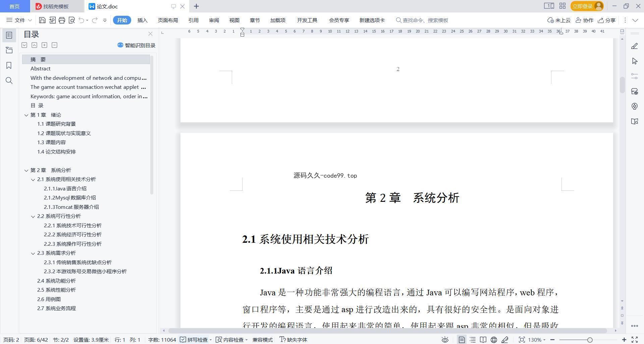Click the Undo arrow icon
Image resolution: width=644 pixels, height=344 pixels.
(81, 20)
